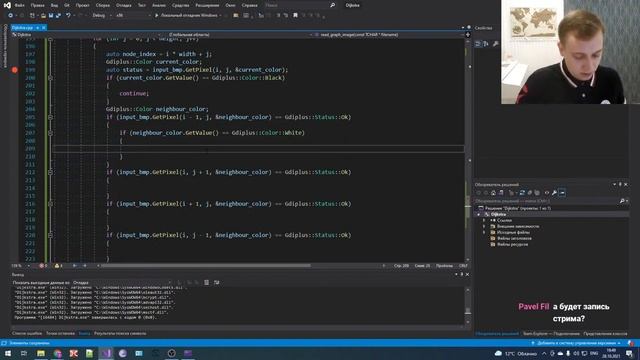Switch to Team Explorer tab
This screenshot has height=360, width=640.
[551, 334]
